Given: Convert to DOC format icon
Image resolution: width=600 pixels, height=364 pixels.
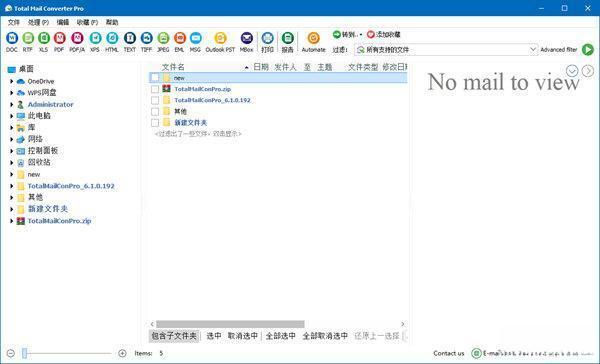Looking at the screenshot, I should (x=12, y=38).
